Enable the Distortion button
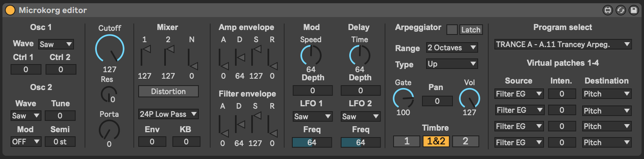This screenshot has height=159, width=644. pos(168,91)
